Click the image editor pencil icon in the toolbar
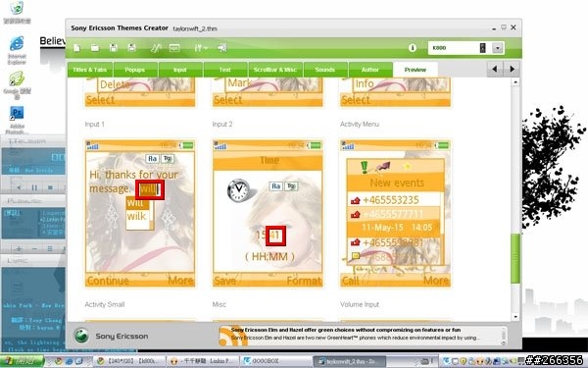The width and height of the screenshot is (588, 368). point(156,48)
